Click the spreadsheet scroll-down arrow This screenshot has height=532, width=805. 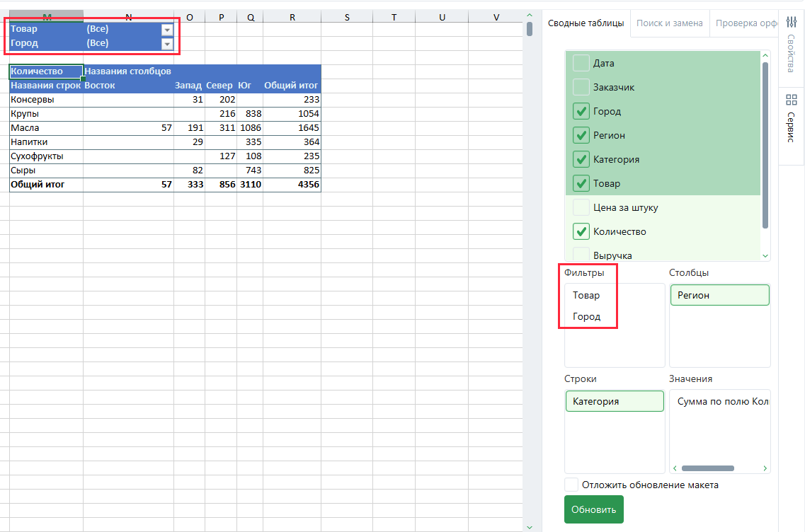tap(529, 526)
